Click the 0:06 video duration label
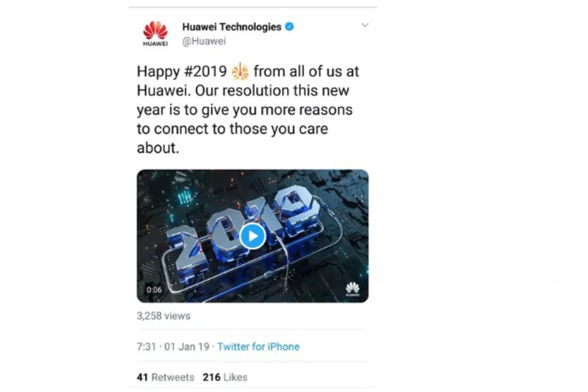Screen dimensions: 588x392 click(154, 290)
